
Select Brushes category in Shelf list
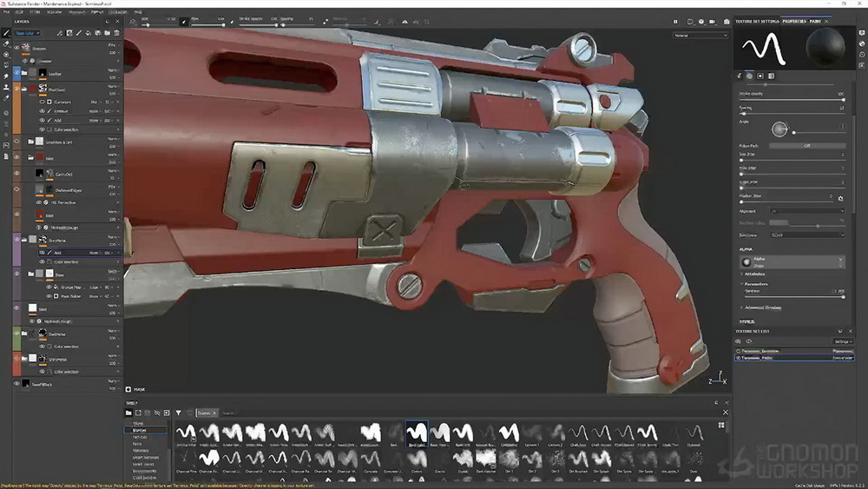tap(140, 430)
